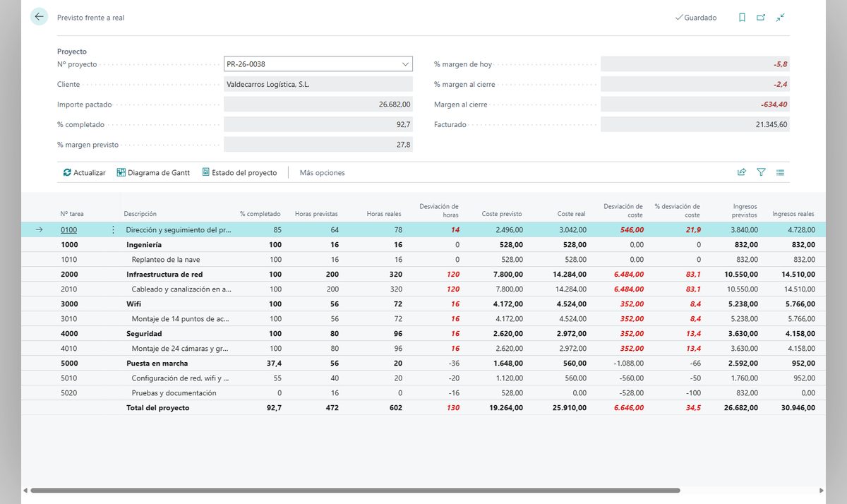Click the left arrow of the horizontal scrollbar

pos(25,490)
